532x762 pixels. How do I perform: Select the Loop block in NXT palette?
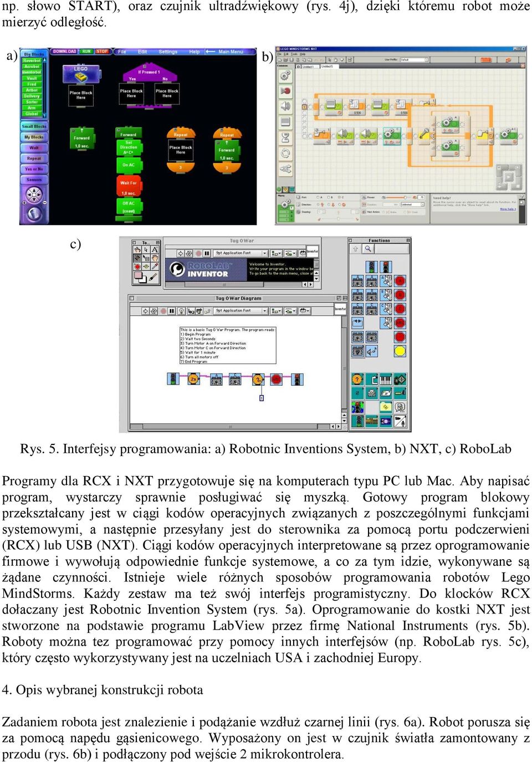285,153
